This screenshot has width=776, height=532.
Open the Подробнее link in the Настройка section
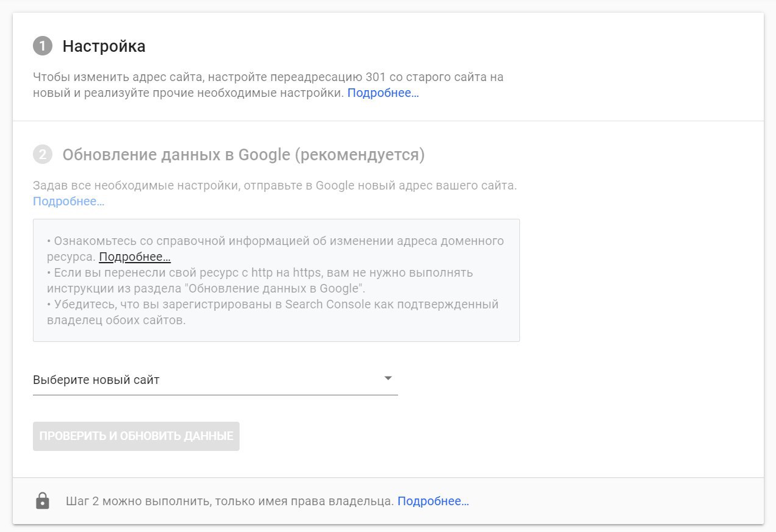(383, 93)
